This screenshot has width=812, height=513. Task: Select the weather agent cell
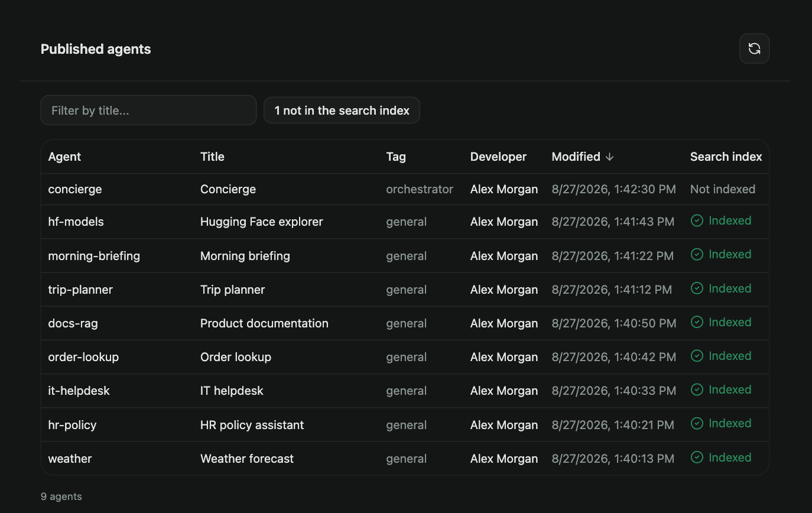(x=70, y=459)
